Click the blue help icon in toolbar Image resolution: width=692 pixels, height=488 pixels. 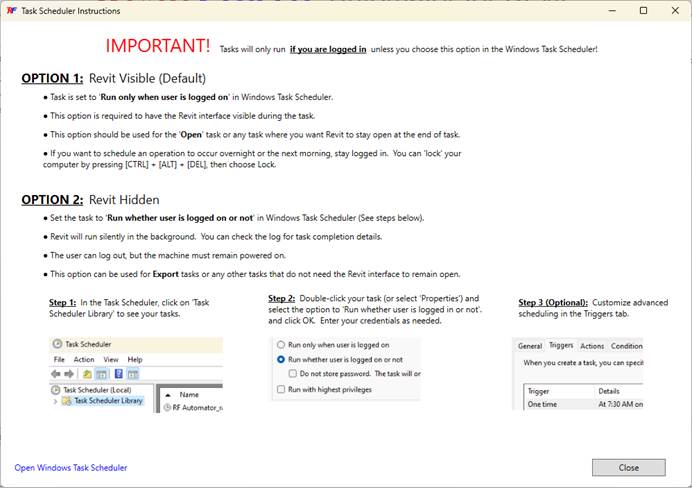(x=119, y=374)
